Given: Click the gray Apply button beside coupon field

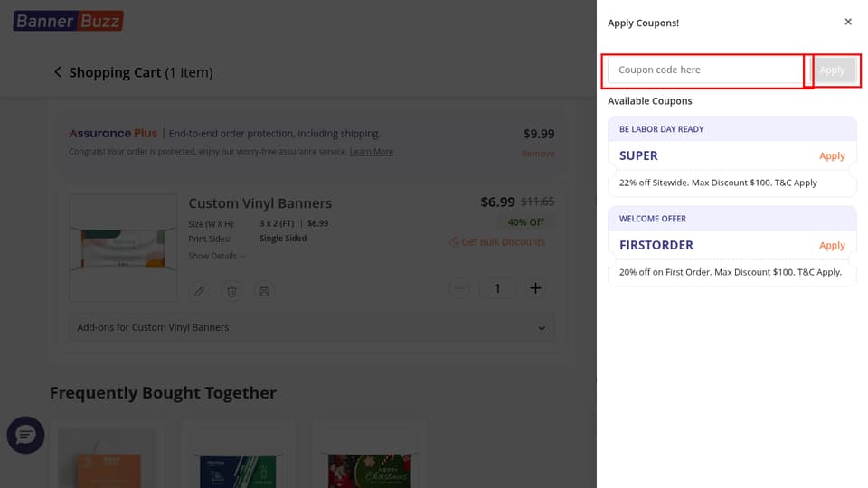Looking at the screenshot, I should pyautogui.click(x=832, y=70).
